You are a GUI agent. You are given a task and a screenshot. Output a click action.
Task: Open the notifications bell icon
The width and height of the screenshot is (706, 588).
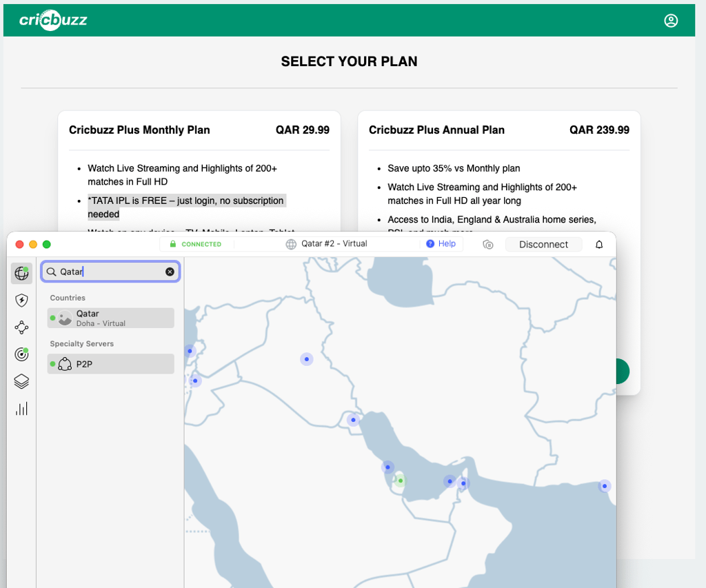[x=599, y=245]
